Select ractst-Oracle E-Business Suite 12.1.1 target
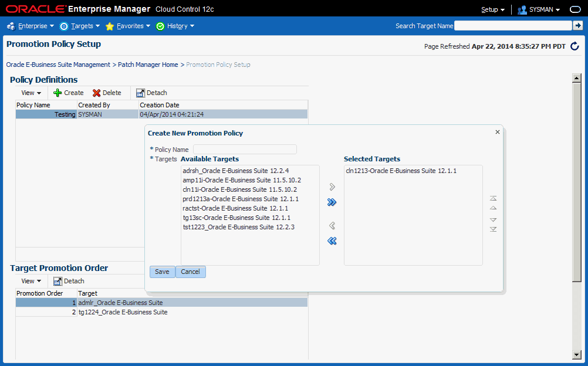Screen dimensions: 588x366 coord(235,208)
